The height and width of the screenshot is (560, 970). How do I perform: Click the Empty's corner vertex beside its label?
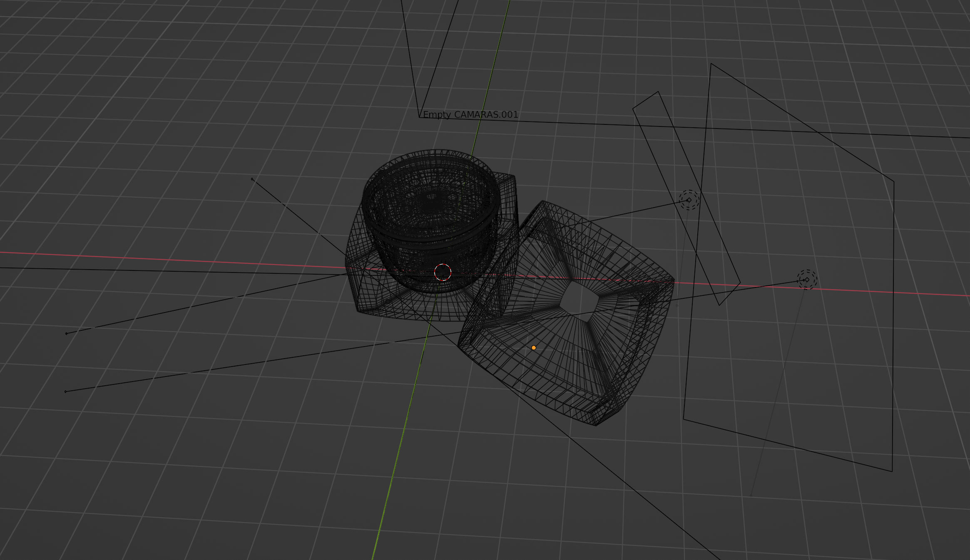click(x=419, y=117)
